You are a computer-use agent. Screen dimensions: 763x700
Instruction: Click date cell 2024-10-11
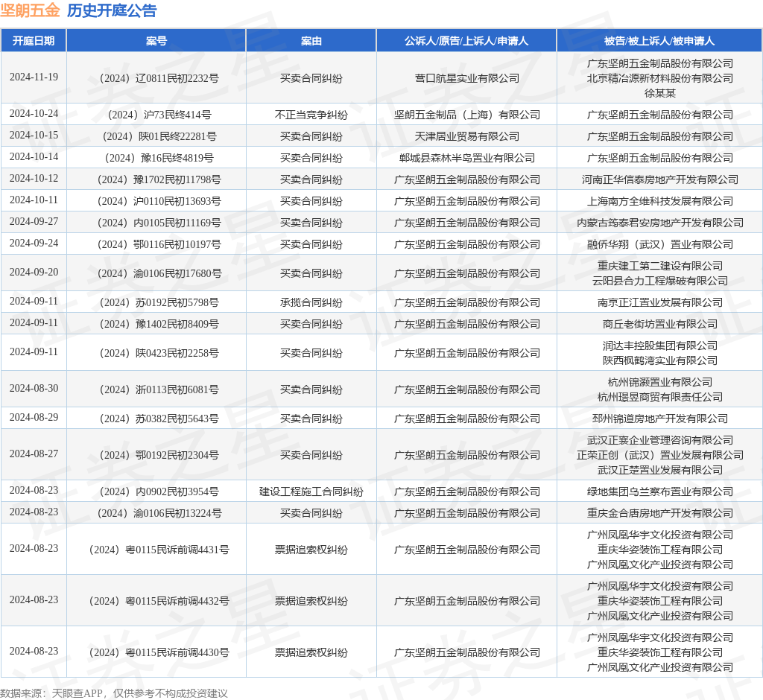coord(34,200)
